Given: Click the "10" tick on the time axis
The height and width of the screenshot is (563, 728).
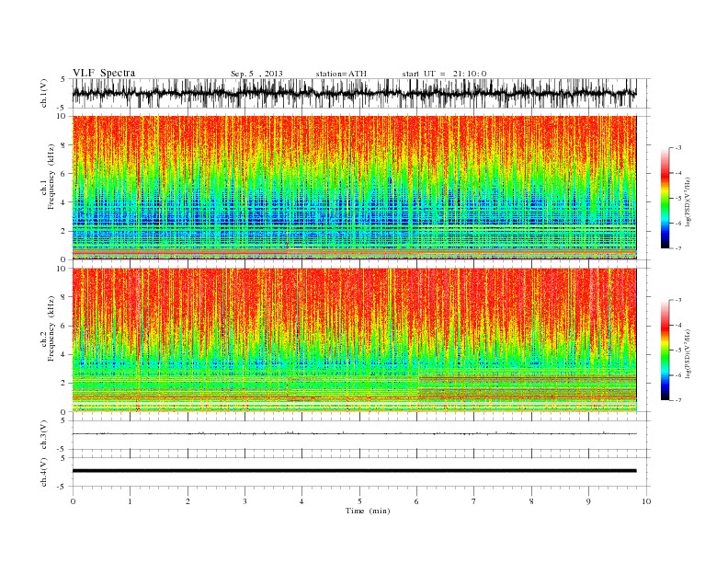Looking at the screenshot, I should (x=646, y=501).
